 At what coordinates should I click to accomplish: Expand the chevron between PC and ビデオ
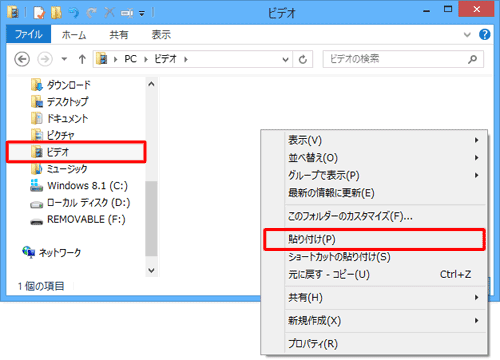[x=146, y=59]
